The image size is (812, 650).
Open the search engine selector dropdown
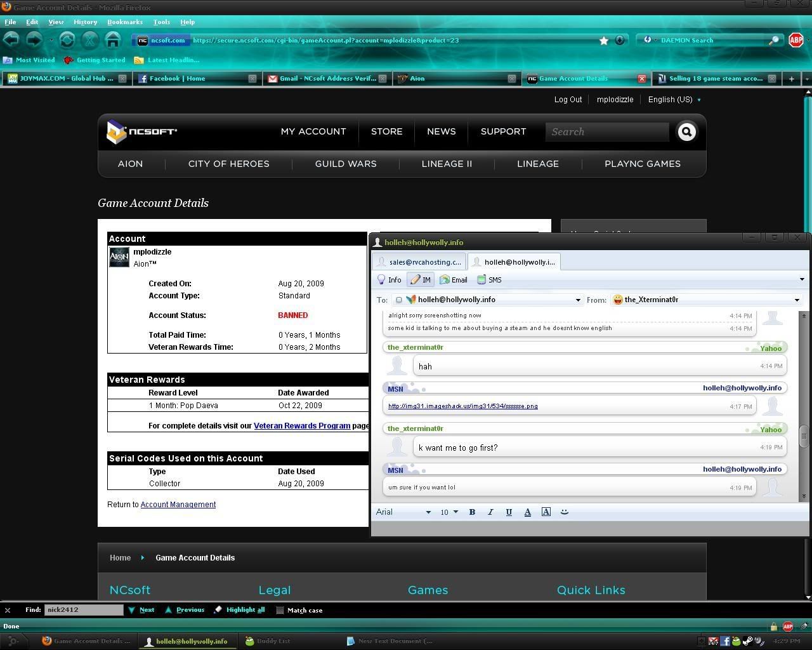[650, 40]
